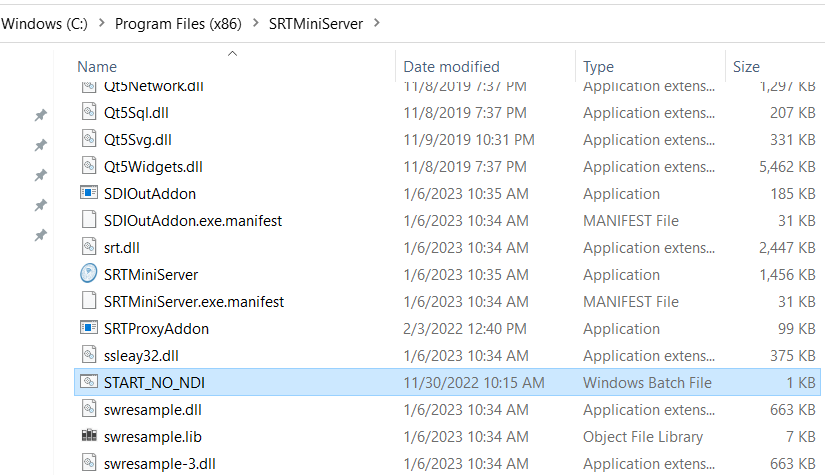Select SDIOutAddon.exe.manifest file name
Screen dimensions: 825x475
(x=193, y=220)
